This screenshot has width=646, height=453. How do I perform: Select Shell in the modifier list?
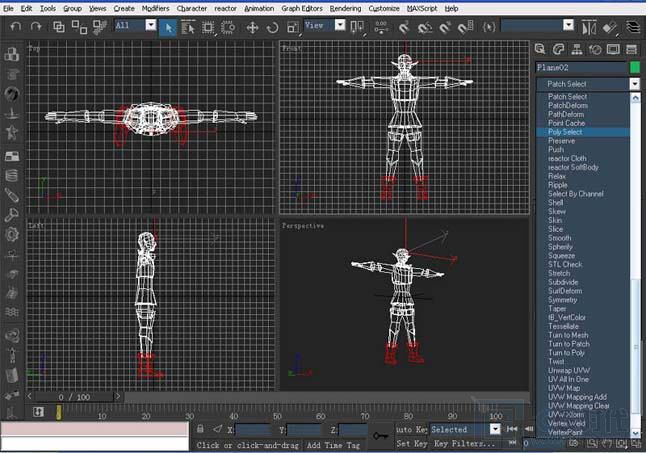point(583,203)
